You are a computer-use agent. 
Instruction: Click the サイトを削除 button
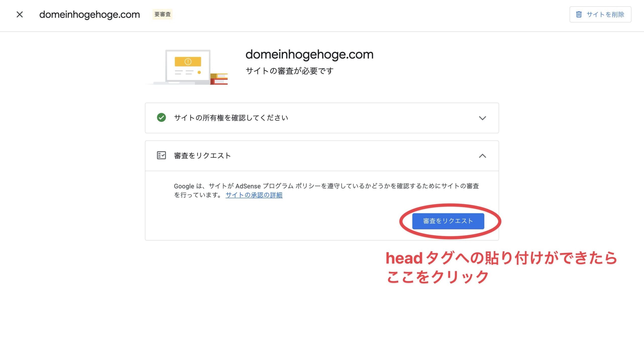pos(600,14)
